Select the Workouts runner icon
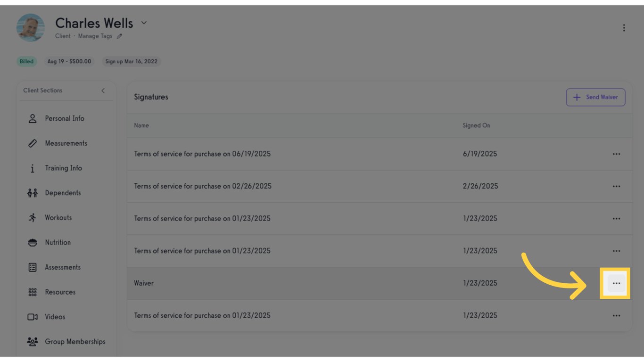Image resolution: width=644 pixels, height=362 pixels. [x=32, y=217]
